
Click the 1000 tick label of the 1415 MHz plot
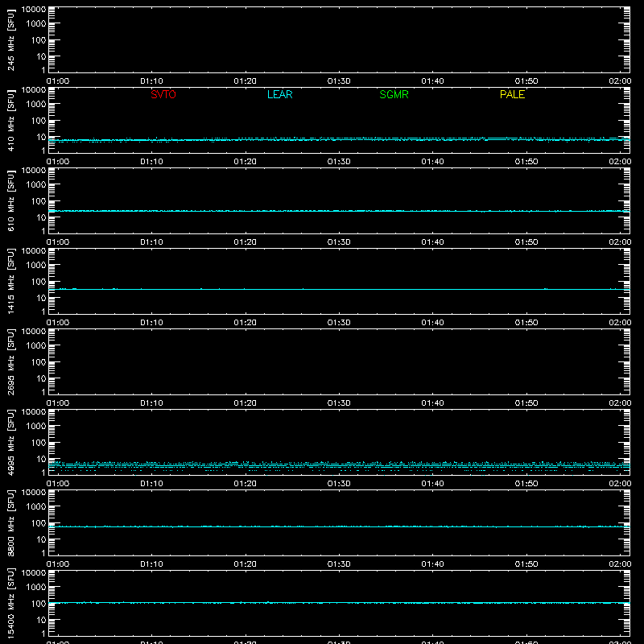pyautogui.click(x=36, y=266)
